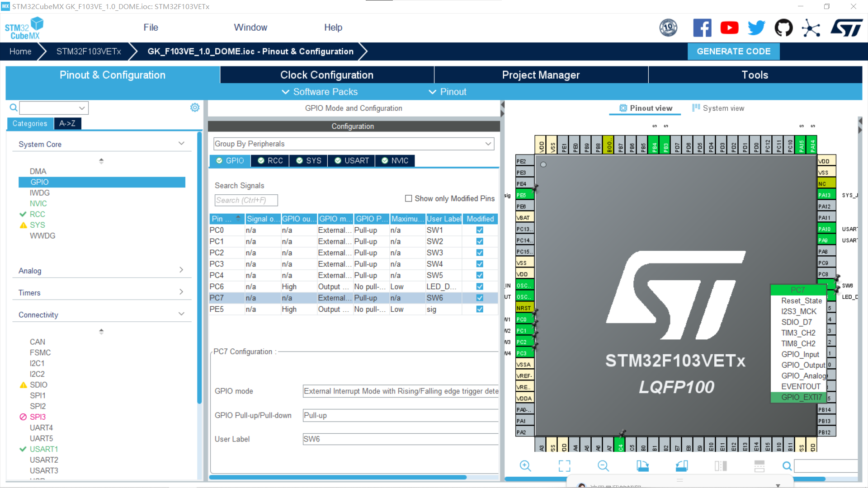Fit the chip diagram to the view
Screen dimensions: 868x488
click(x=564, y=465)
